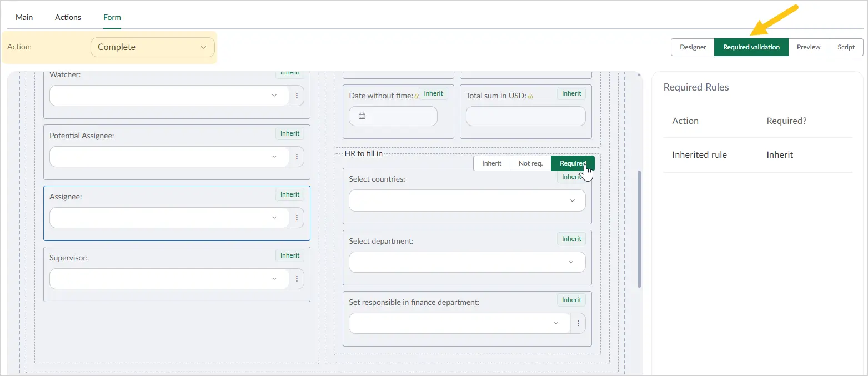868x376 pixels.
Task: Open finance department responsible kebab menu
Action: (578, 323)
